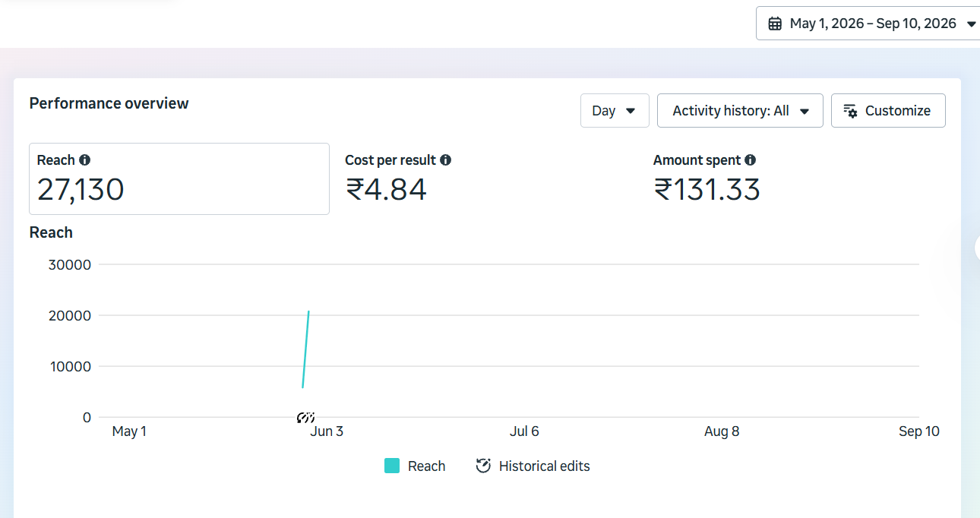The height and width of the screenshot is (518, 980).
Task: Open the info icon beside Reach
Action: click(85, 160)
